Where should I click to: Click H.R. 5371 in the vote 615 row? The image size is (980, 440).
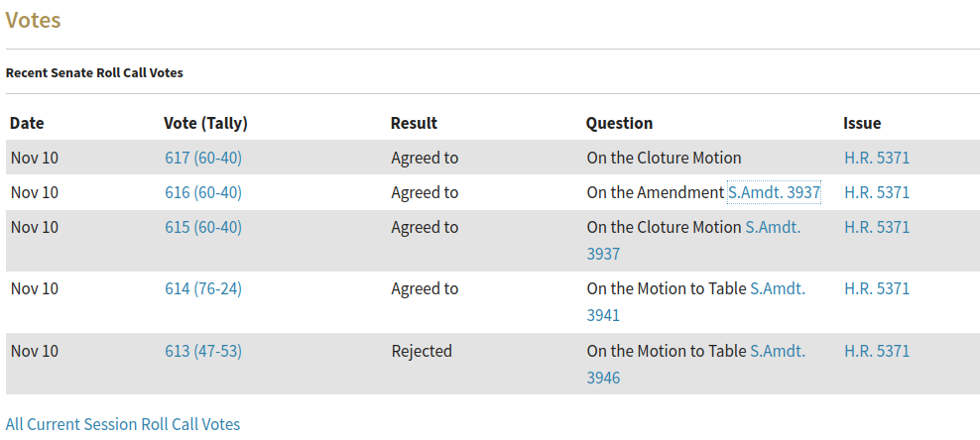point(877,227)
